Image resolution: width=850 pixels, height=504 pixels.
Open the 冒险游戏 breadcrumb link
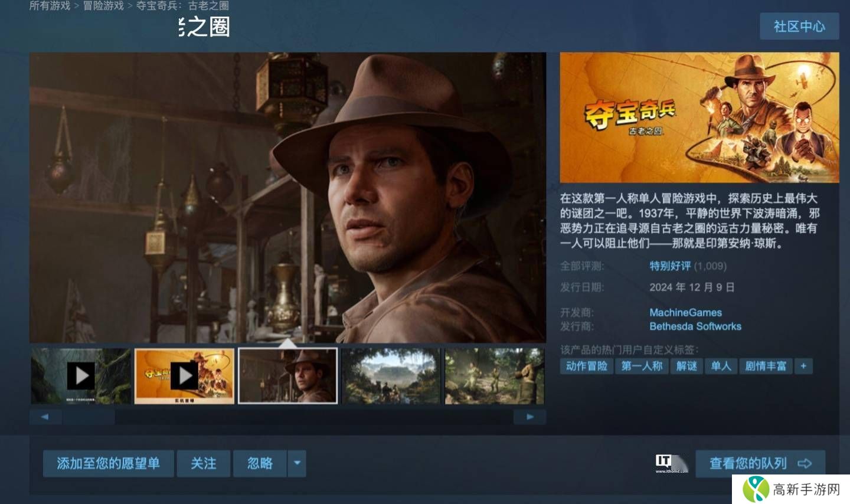click(103, 6)
